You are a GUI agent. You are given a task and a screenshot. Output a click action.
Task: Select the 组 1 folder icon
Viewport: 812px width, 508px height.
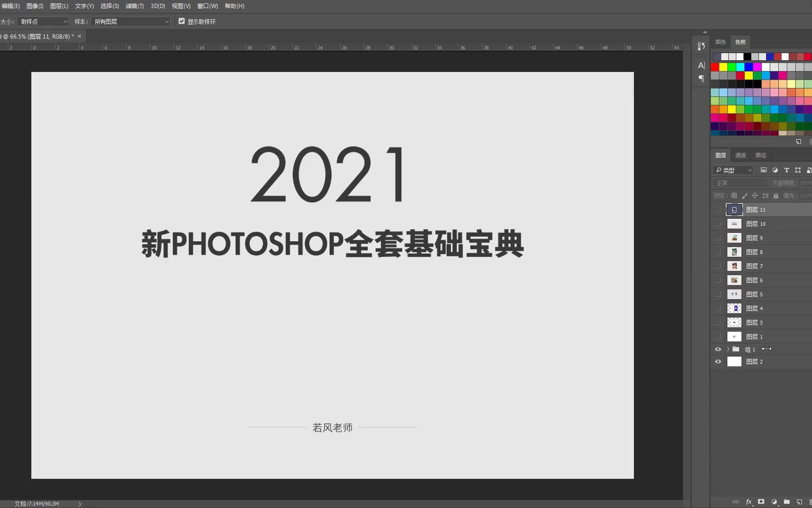pos(736,349)
